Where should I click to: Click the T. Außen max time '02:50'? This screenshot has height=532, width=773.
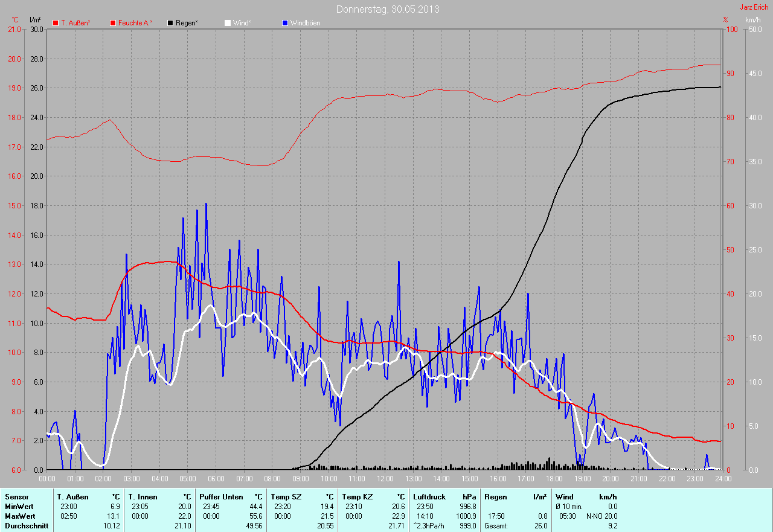coord(69,516)
